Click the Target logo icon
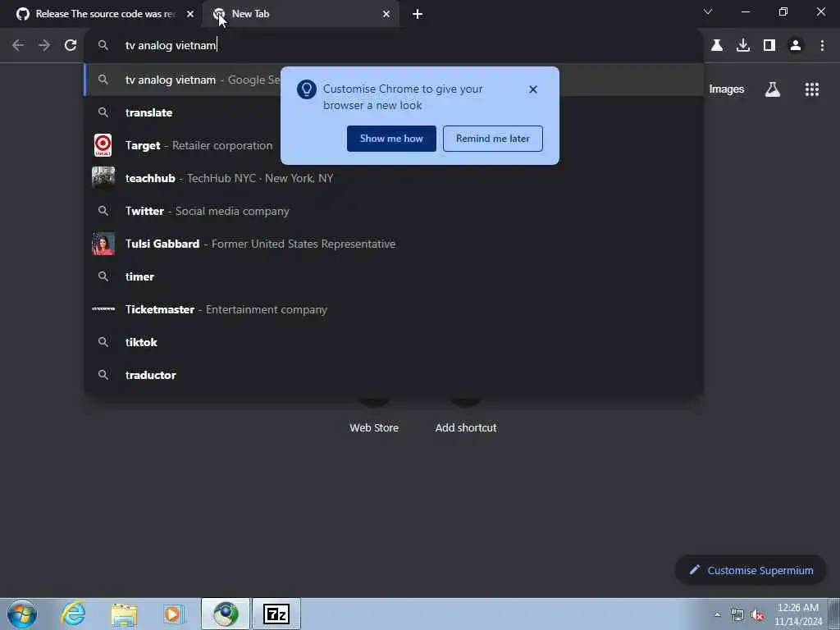 pos(103,145)
